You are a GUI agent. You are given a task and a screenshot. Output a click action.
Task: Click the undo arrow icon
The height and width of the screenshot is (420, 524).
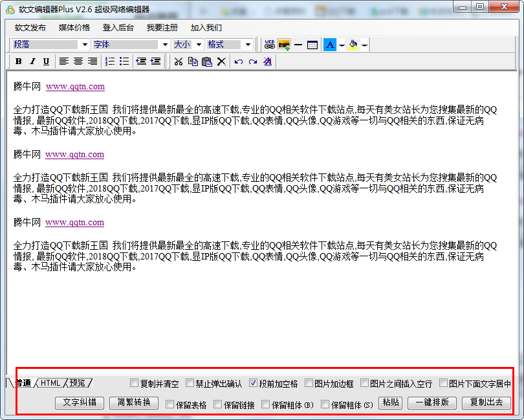239,61
